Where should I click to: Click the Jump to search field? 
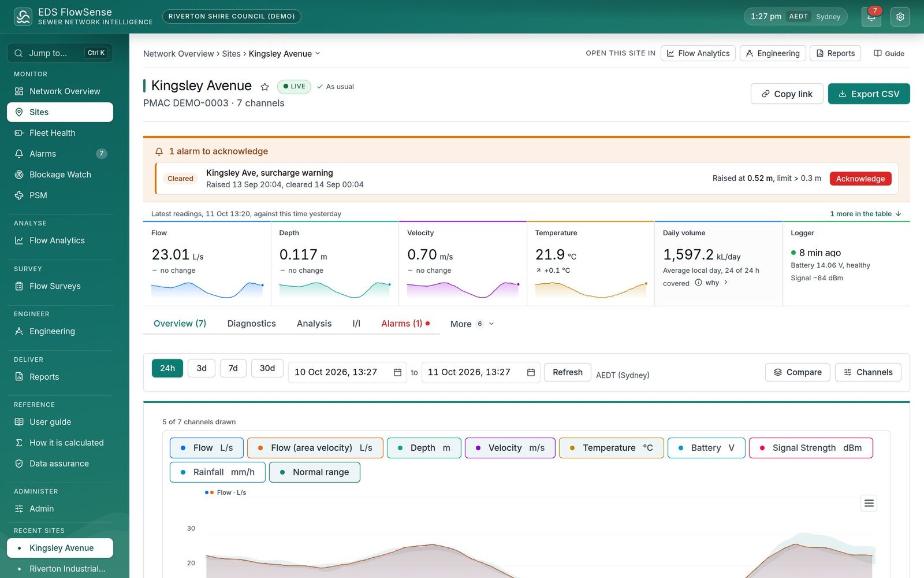point(60,53)
